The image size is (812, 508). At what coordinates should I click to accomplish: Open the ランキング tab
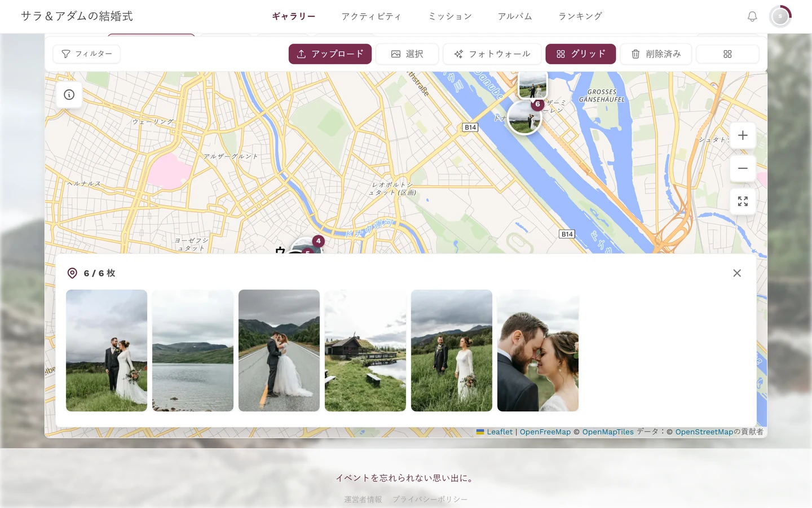(580, 16)
